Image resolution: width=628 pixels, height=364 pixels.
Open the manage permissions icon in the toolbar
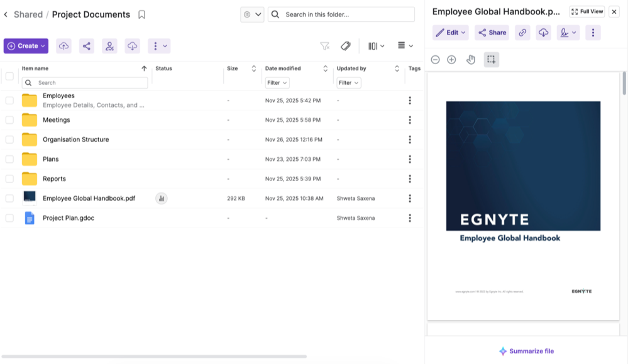[109, 45]
